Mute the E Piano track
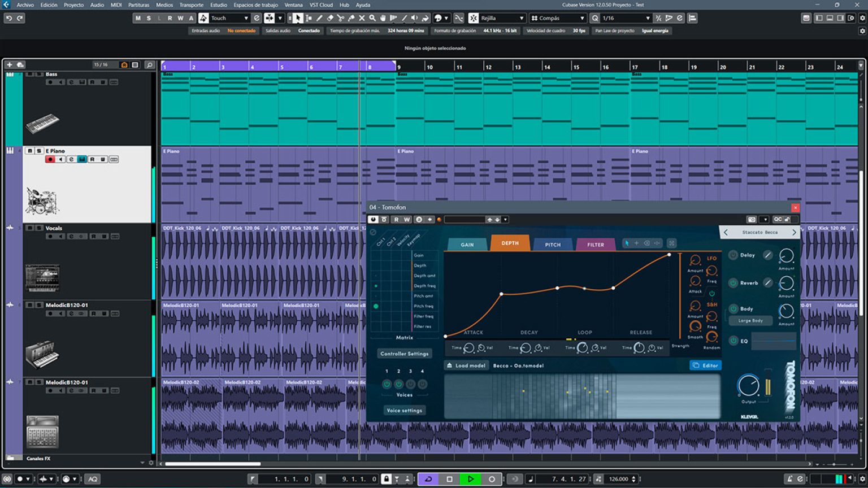The width and height of the screenshot is (868, 488). (x=30, y=151)
